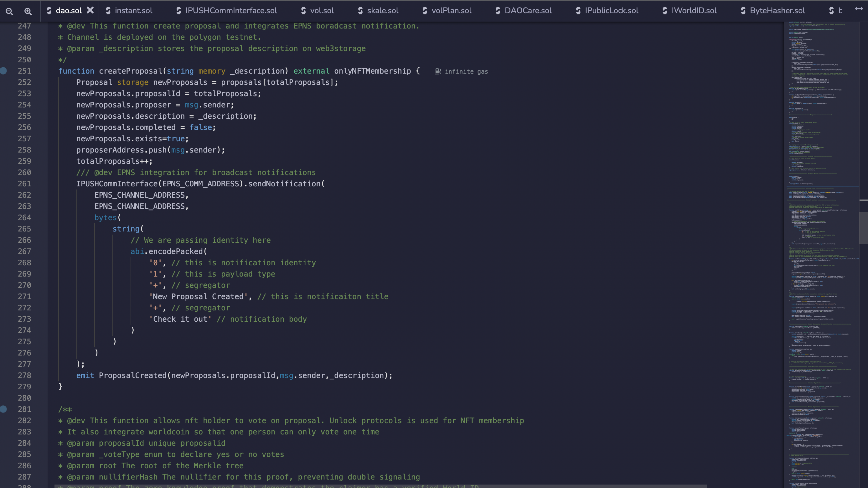Click the Solidity icon on DAOCare.sol tab
Viewport: 868px width, 488px height.
[x=498, y=10]
